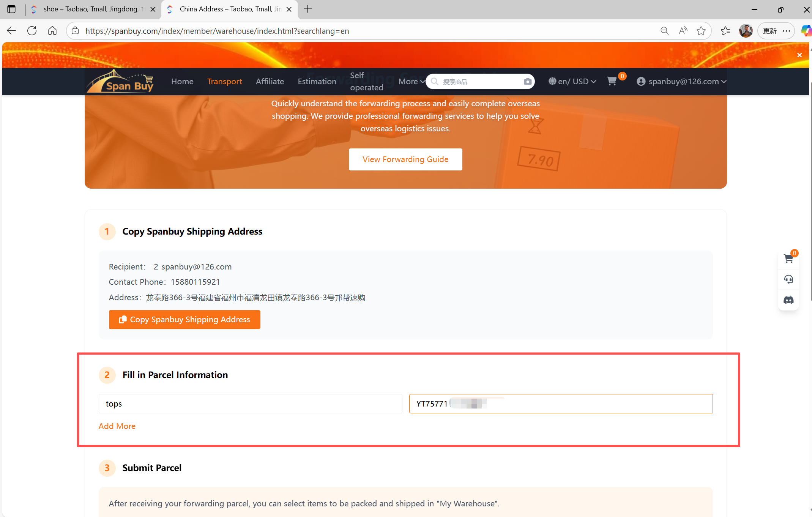Click the camera image search icon
This screenshot has width=812, height=517.
(x=527, y=82)
